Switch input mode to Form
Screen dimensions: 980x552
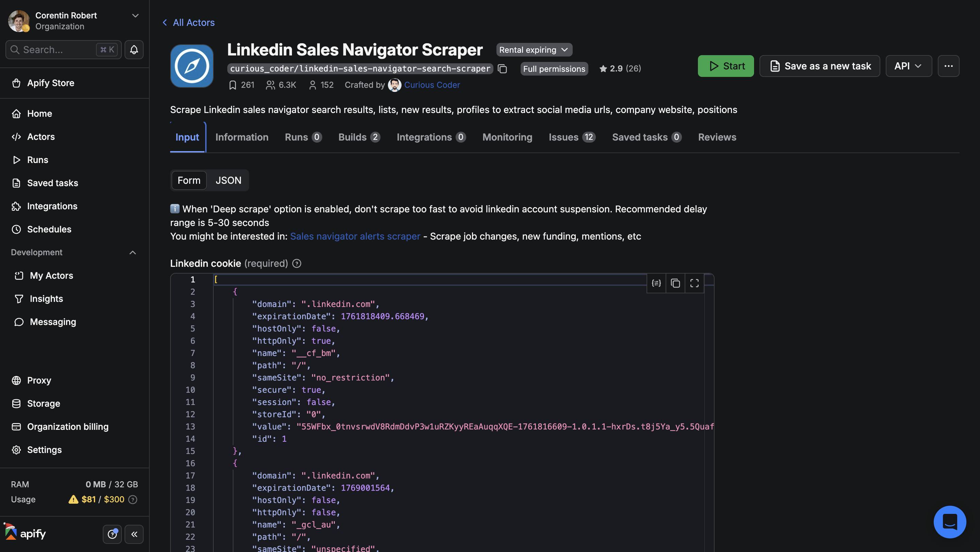[x=189, y=180]
